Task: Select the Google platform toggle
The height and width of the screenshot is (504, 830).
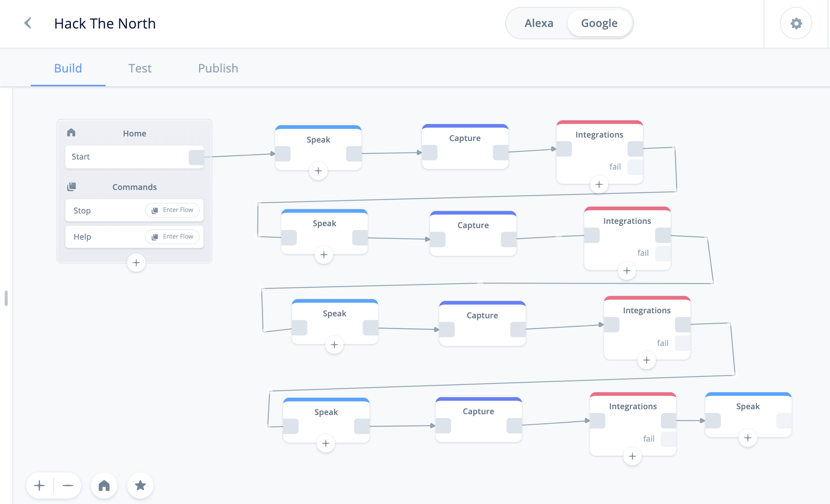Action: [599, 23]
